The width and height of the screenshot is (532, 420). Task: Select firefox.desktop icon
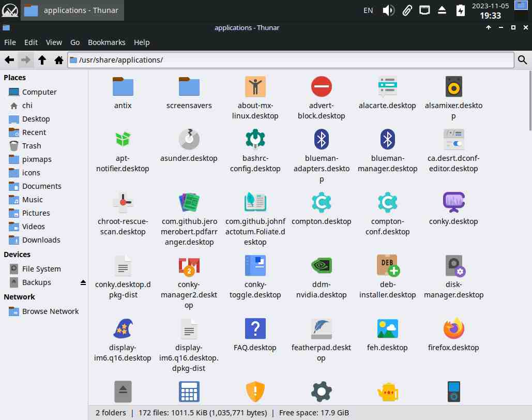click(453, 328)
